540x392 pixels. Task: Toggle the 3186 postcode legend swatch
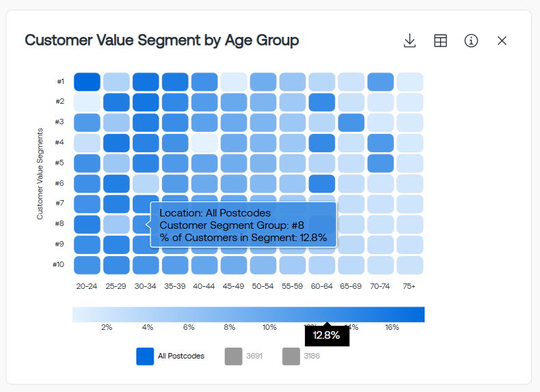point(291,356)
